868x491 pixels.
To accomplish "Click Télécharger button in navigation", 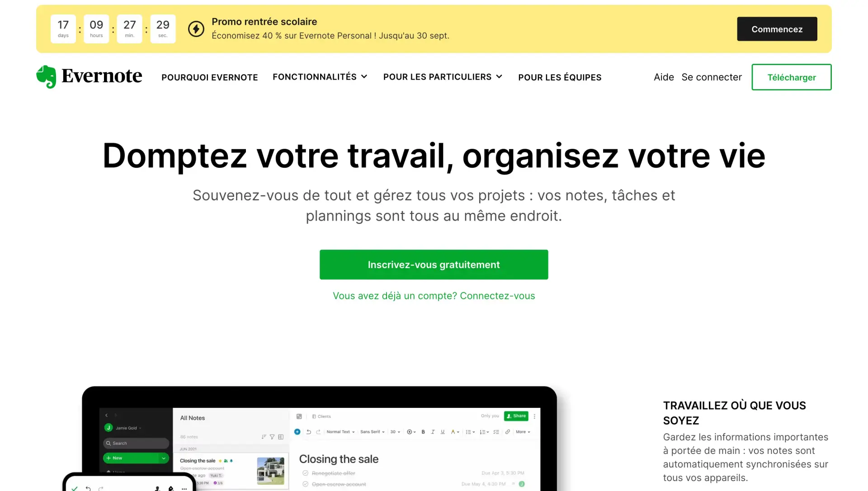I will 791,77.
